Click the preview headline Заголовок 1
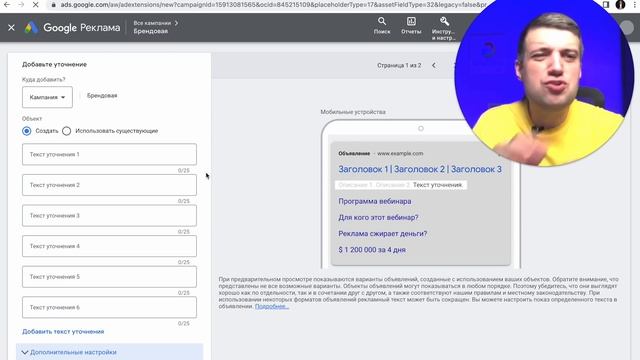The height and width of the screenshot is (360, 640). coord(363,169)
